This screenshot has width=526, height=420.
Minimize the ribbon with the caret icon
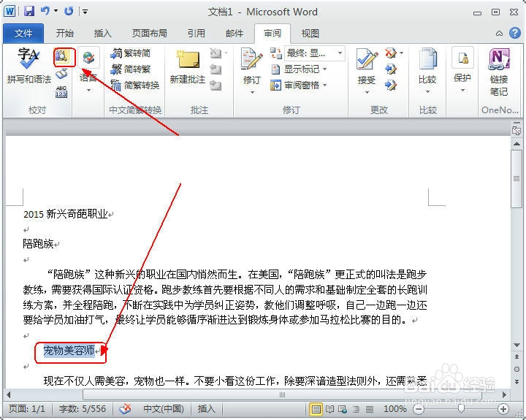click(499, 33)
